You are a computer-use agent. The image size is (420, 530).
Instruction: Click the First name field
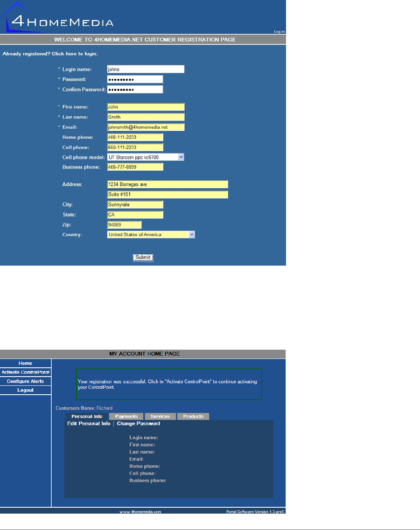[146, 107]
